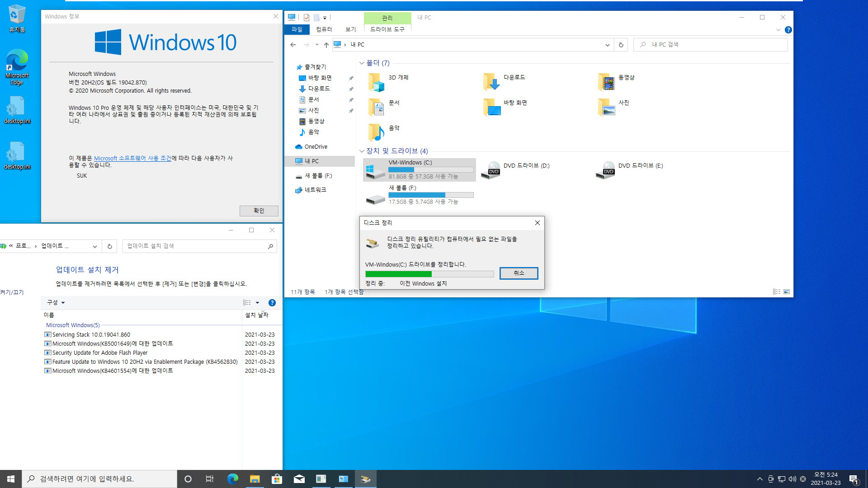The height and width of the screenshot is (488, 868).
Task: Open 구성 dropdown in update window
Action: click(56, 303)
